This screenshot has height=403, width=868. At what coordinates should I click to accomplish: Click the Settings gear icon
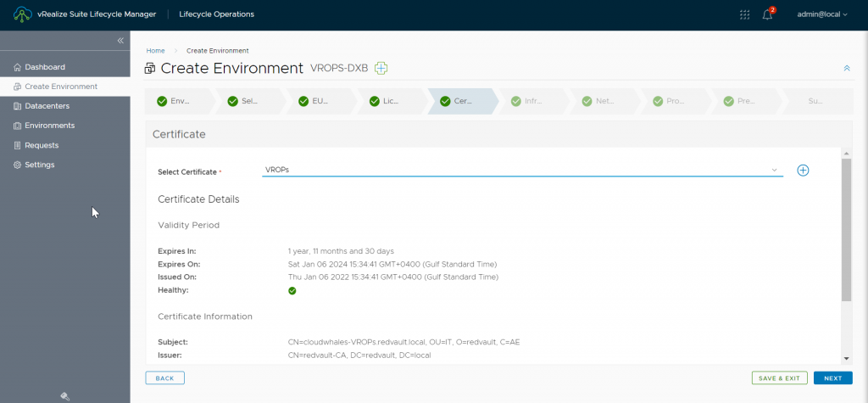[17, 165]
